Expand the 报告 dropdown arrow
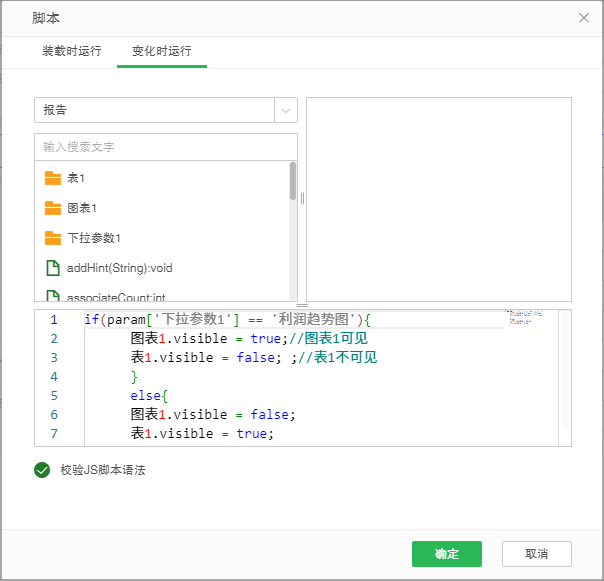This screenshot has height=581, width=604. point(286,110)
